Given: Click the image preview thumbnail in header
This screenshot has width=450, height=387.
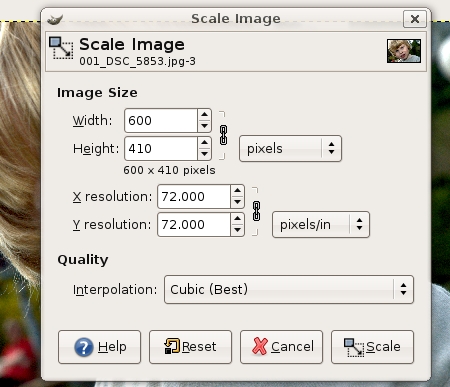Looking at the screenshot, I should 404,51.
